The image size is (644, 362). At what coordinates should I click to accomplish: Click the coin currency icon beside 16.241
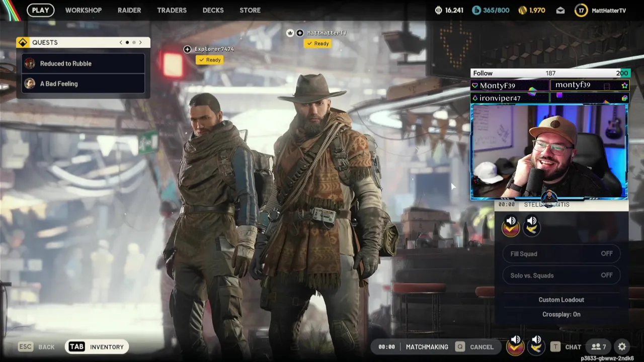pos(438,10)
